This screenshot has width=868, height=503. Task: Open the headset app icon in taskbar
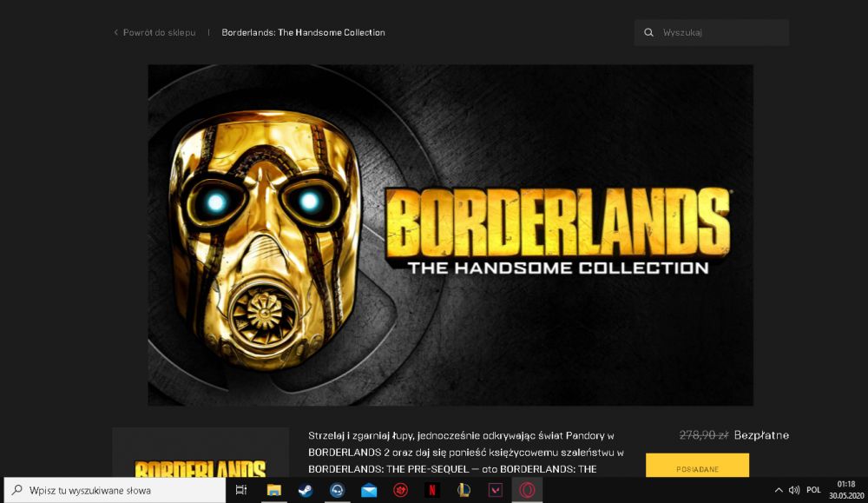point(337,490)
